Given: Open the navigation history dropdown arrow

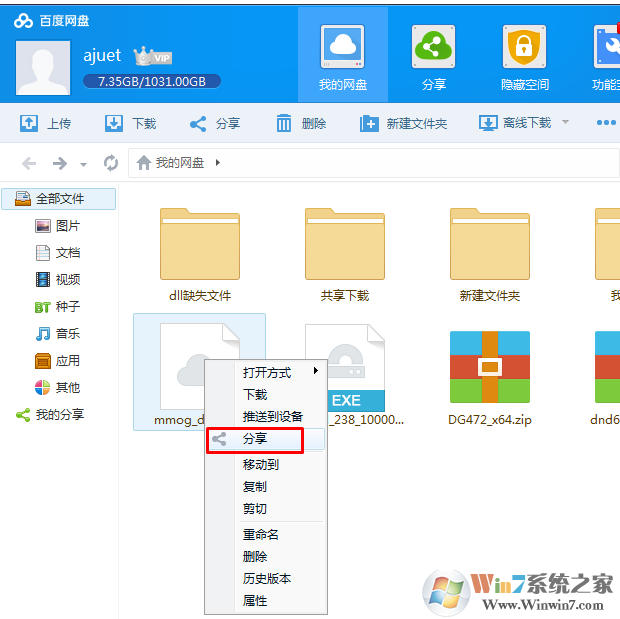Looking at the screenshot, I should [x=83, y=165].
